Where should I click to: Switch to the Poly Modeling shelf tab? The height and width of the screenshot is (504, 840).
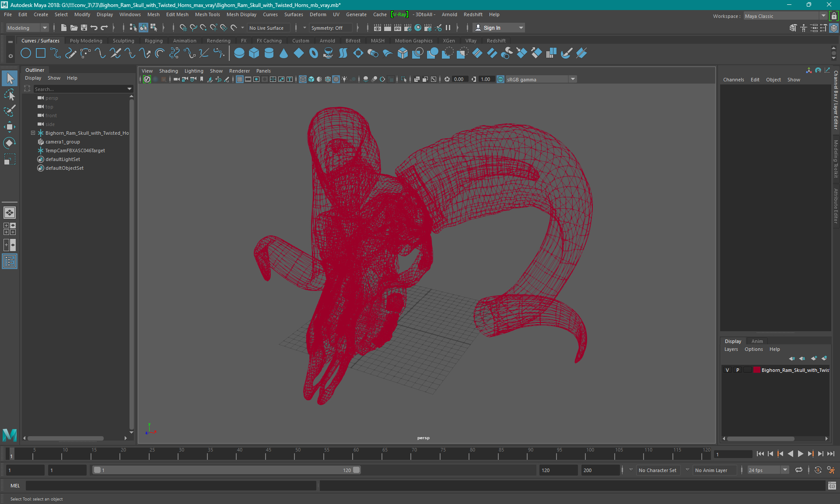click(86, 41)
